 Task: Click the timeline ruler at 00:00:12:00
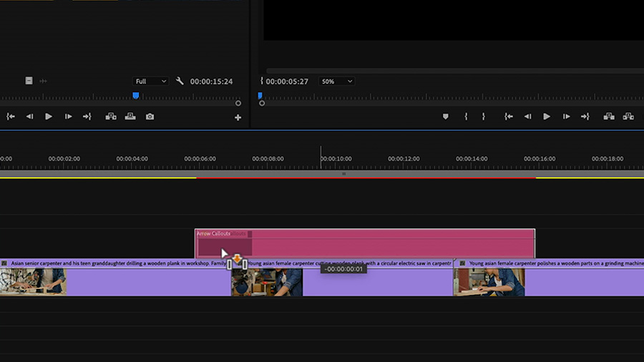(404, 159)
